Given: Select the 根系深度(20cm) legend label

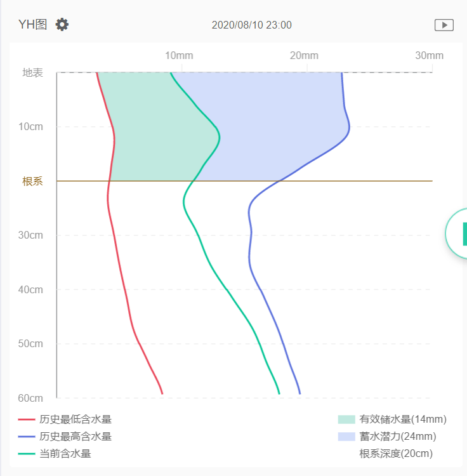Looking at the screenshot, I should pos(395,454).
